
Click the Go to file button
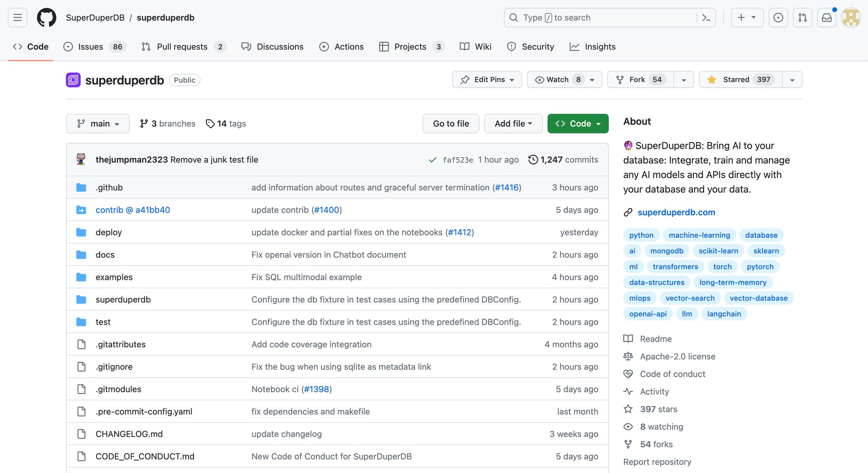(x=451, y=123)
